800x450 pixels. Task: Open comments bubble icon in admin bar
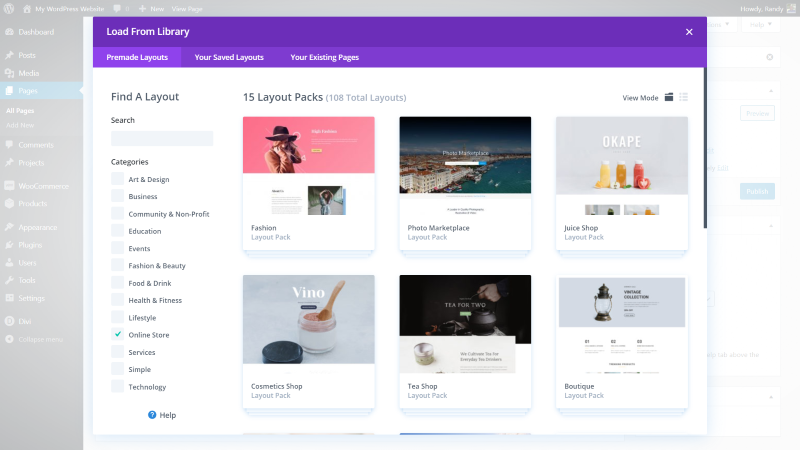[117, 9]
